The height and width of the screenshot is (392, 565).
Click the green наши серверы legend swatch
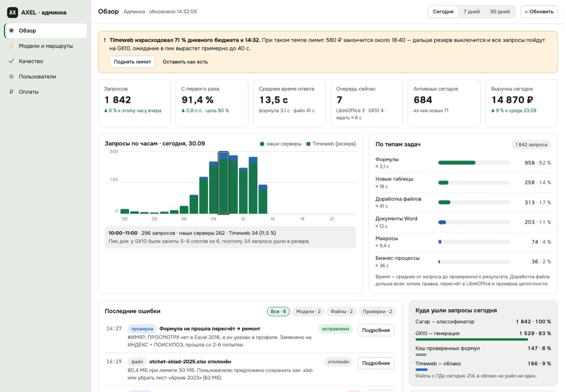click(262, 144)
